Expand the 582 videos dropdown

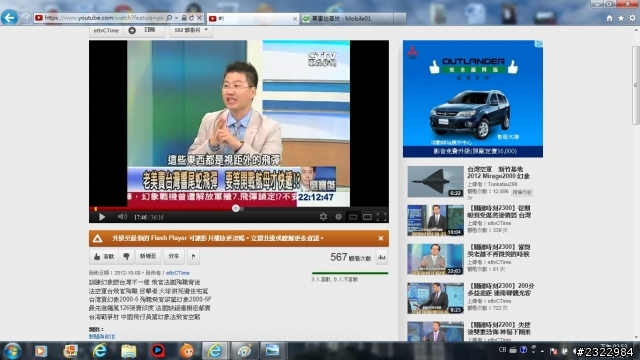(191, 31)
